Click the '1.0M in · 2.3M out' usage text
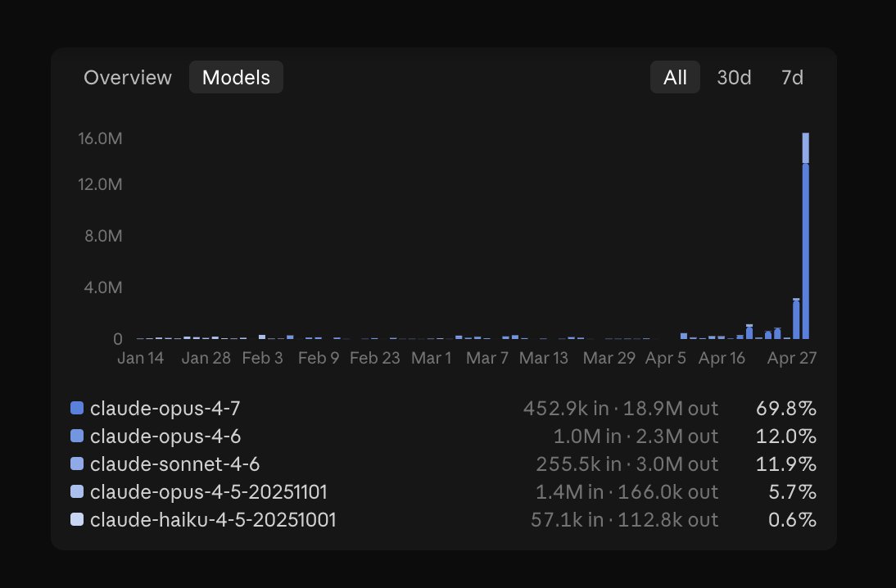The width and height of the screenshot is (896, 588). pyautogui.click(x=636, y=436)
